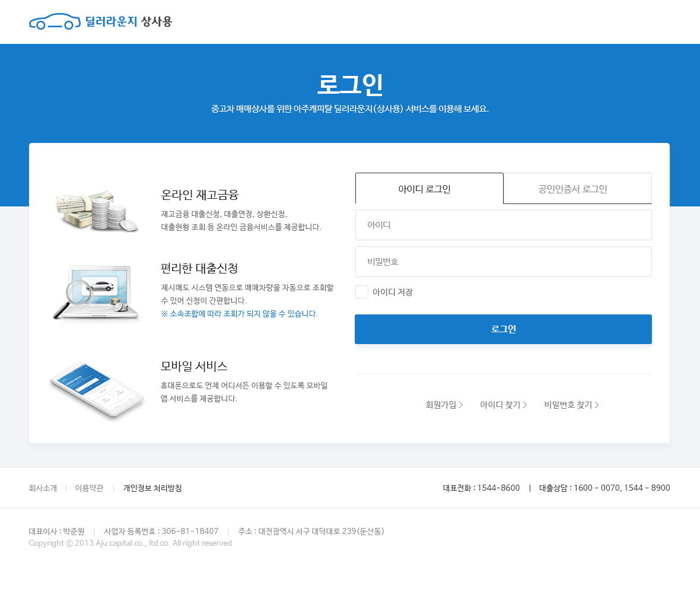The height and width of the screenshot is (598, 700).
Task: Switch to the 공인인증서 로그인 tab
Action: [577, 188]
